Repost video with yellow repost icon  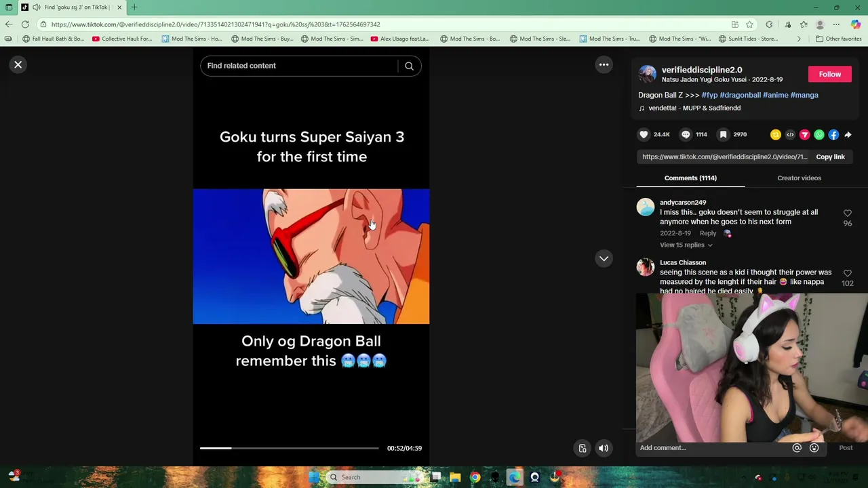(776, 135)
